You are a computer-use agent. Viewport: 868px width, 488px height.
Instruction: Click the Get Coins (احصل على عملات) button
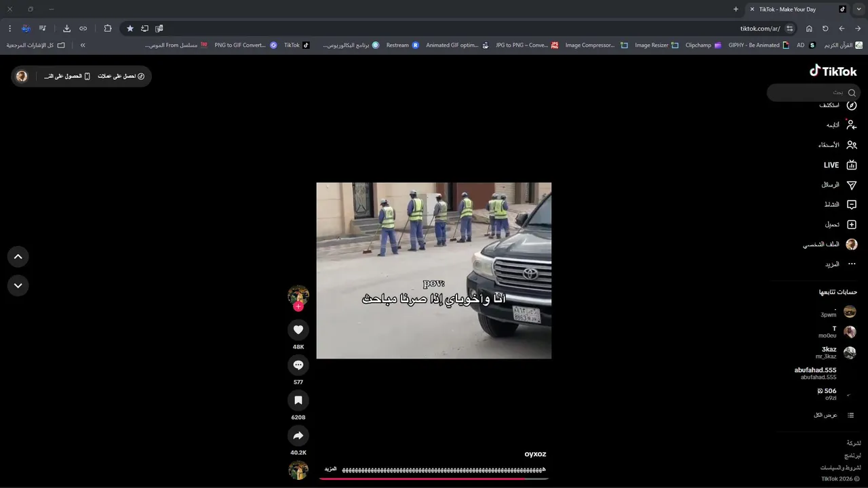point(121,76)
